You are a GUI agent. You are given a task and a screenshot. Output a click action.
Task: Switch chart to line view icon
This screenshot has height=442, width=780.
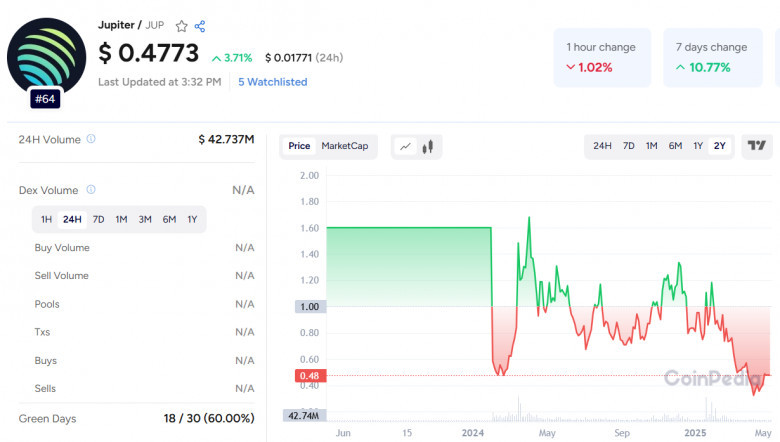tap(405, 146)
